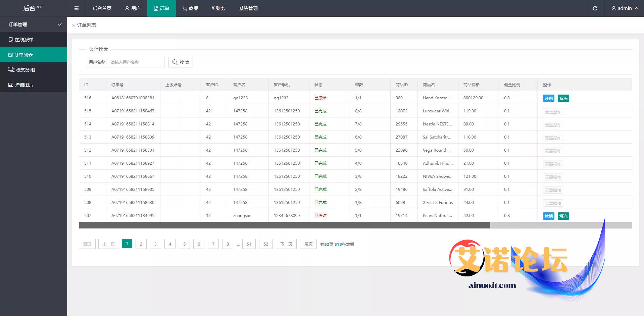Select 订单列表 in the sidebar

(x=34, y=55)
